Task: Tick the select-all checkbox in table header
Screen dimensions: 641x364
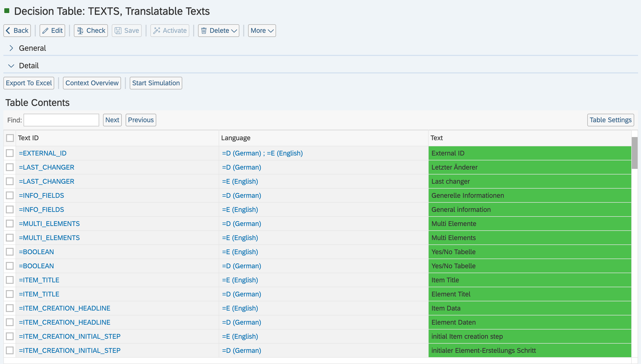Action: 10,138
